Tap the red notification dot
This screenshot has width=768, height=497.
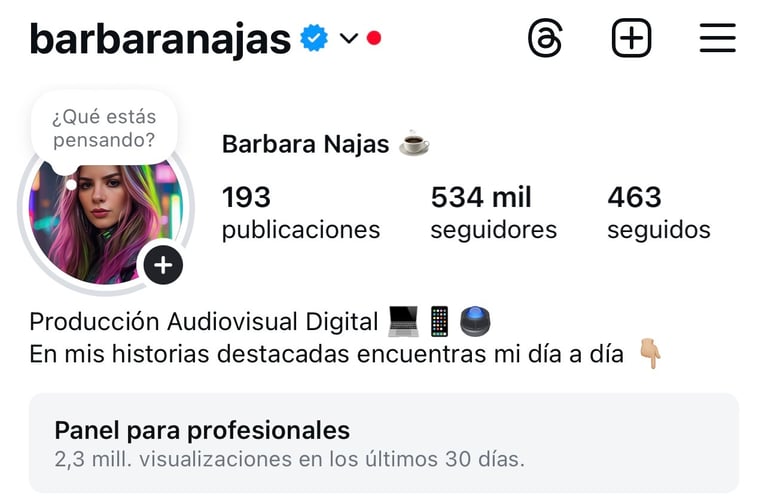(374, 38)
